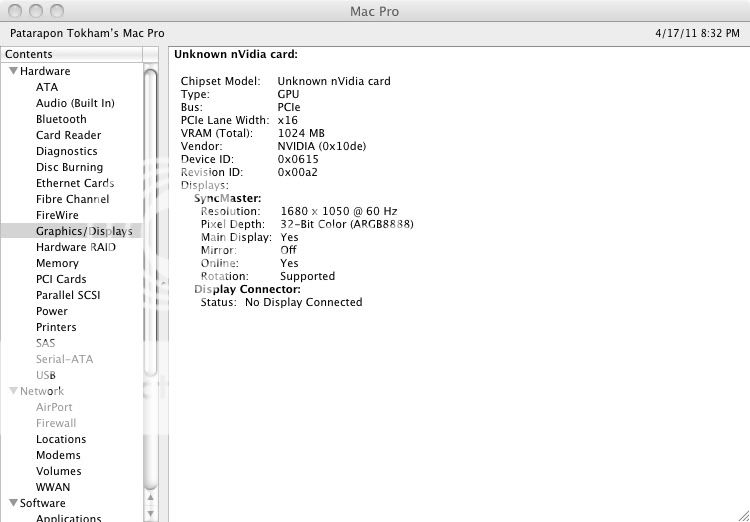Select SAS in the sidebar
Screen dimensions: 750x522
tap(45, 343)
